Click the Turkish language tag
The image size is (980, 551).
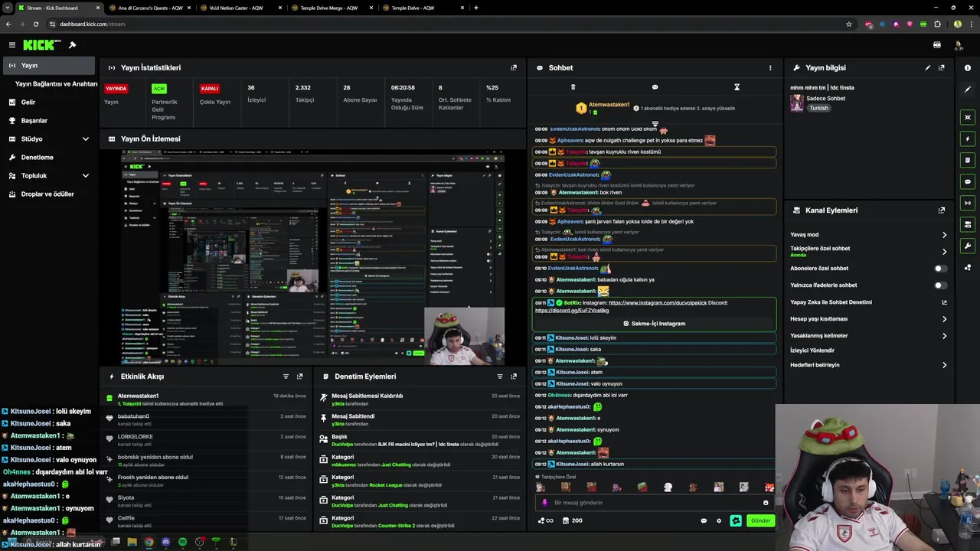pos(818,109)
